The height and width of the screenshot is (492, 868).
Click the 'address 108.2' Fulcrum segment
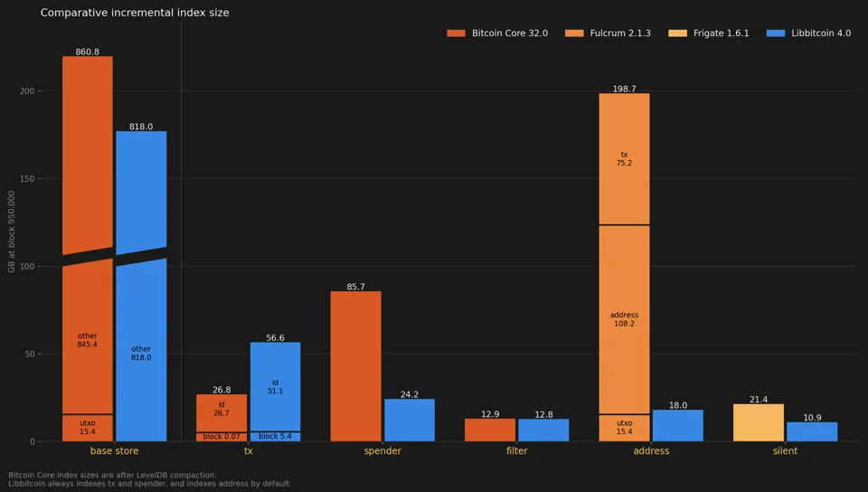625,319
